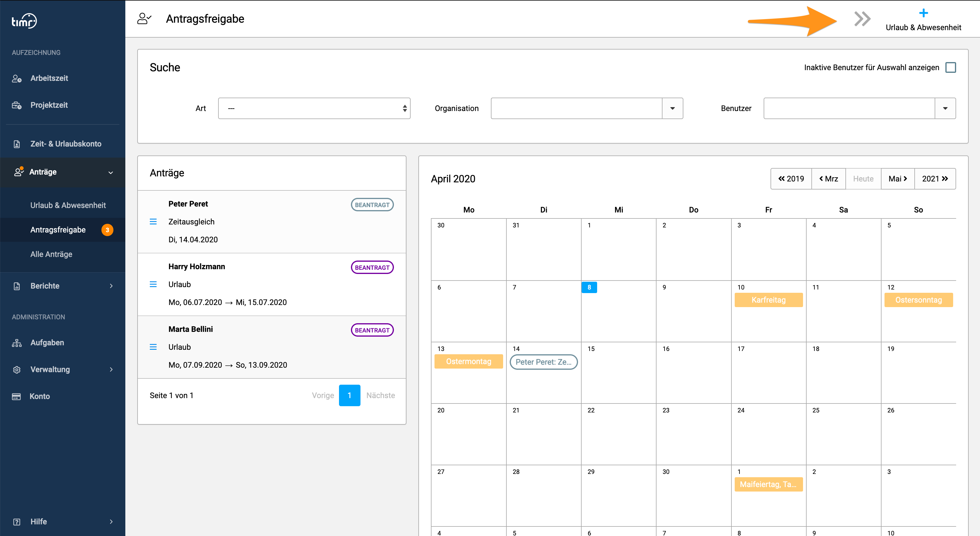Click the timr logo
Image resolution: width=980 pixels, height=536 pixels.
click(x=24, y=21)
